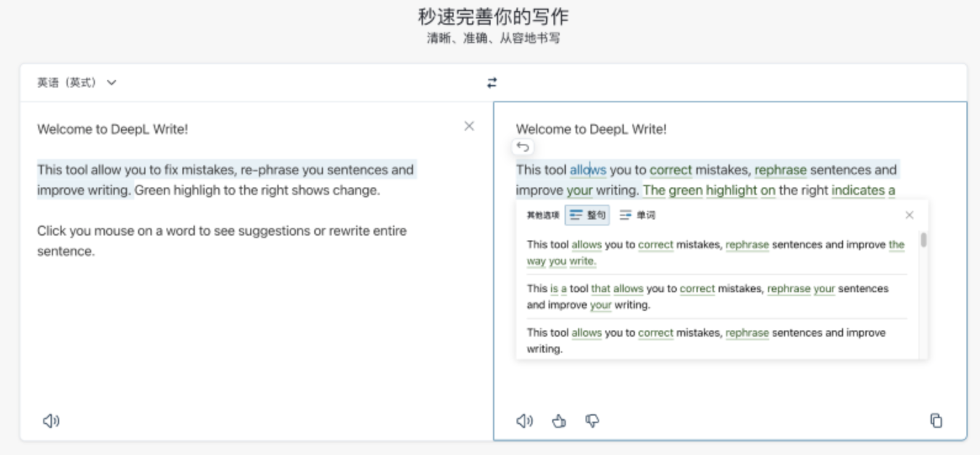Choose the suggestion ending with 'the way you write'
980x455 pixels.
coord(715,253)
